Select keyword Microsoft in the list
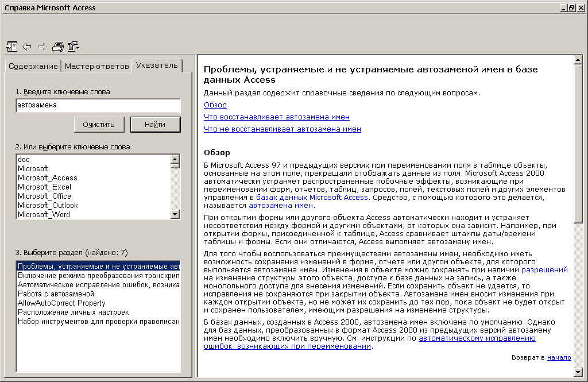 coord(94,169)
